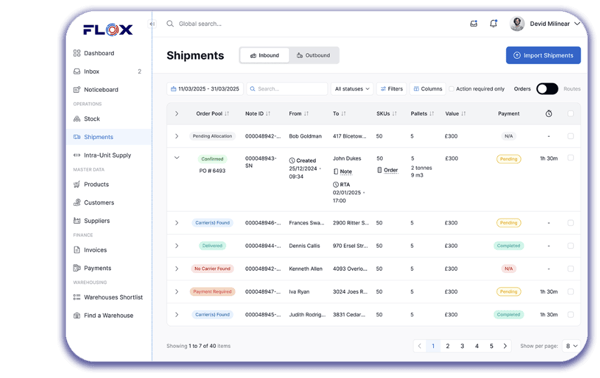600x378 pixels.
Task: Select the Dennis Callis row checkbox
Action: coord(571,246)
